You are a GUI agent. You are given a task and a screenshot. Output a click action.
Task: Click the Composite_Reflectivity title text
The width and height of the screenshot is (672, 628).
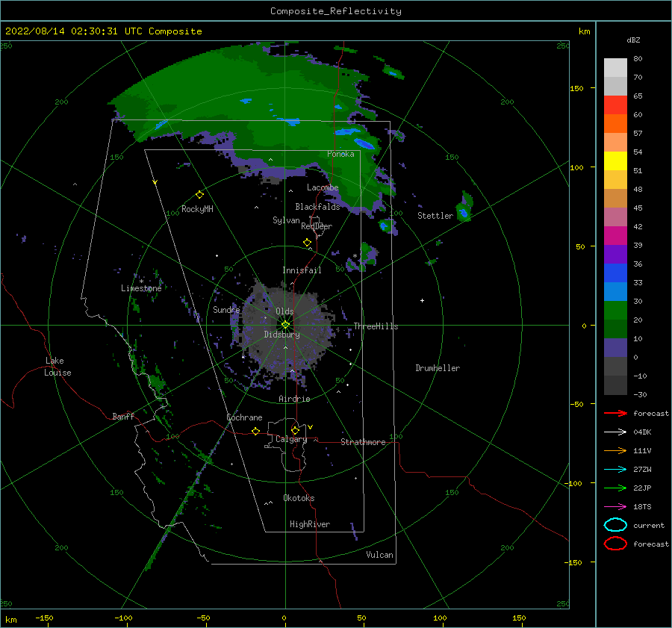336,11
